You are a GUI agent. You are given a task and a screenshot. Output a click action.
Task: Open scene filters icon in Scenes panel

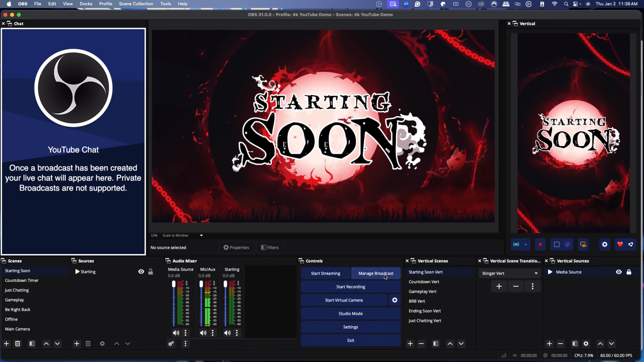coord(32,344)
